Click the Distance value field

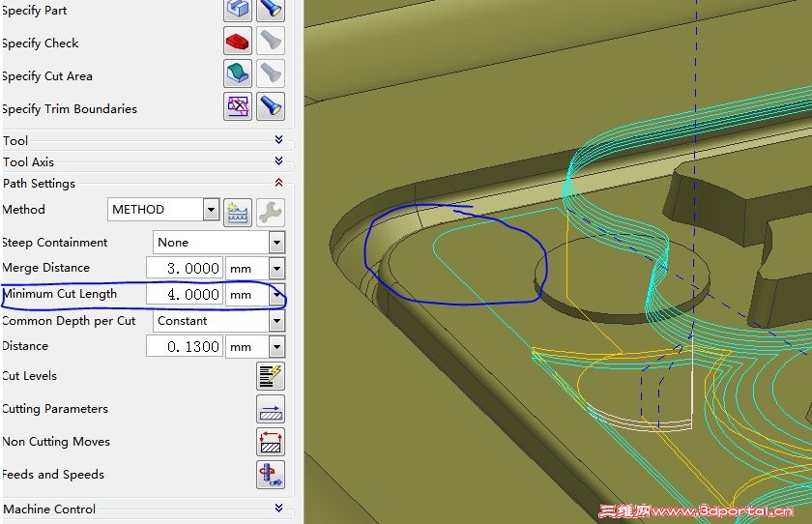point(185,346)
